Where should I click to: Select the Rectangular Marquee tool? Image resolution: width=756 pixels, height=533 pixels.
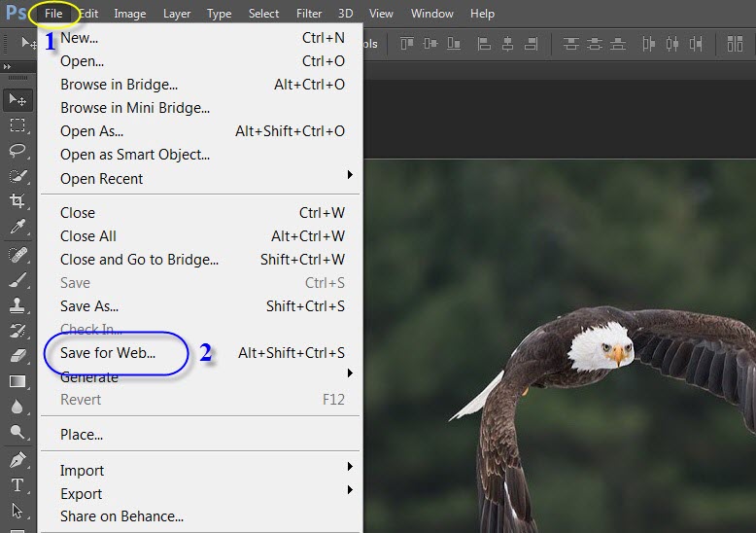click(17, 125)
